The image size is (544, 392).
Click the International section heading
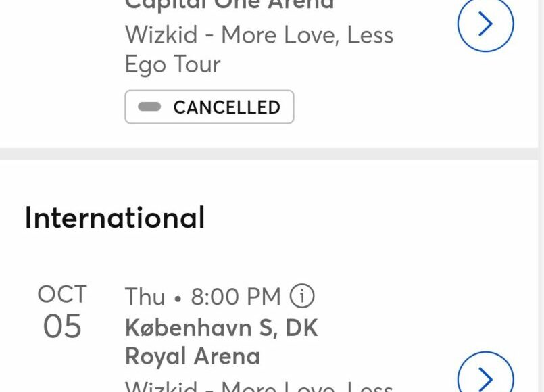click(x=115, y=218)
